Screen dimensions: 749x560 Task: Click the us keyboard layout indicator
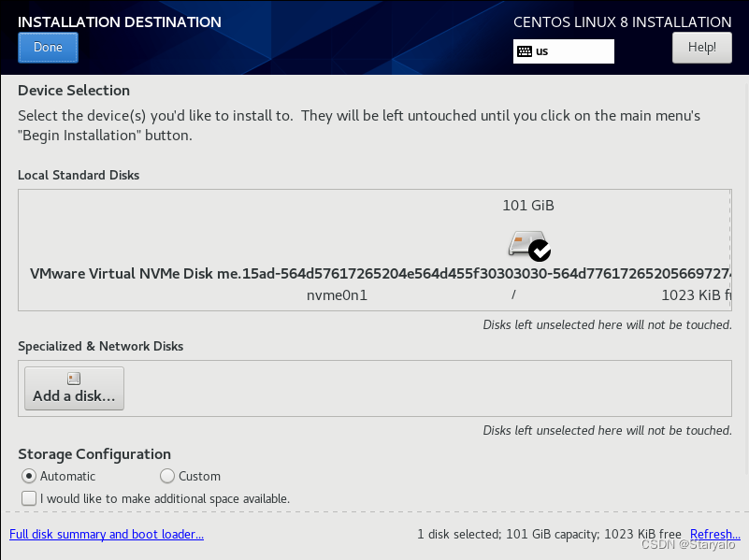(563, 51)
